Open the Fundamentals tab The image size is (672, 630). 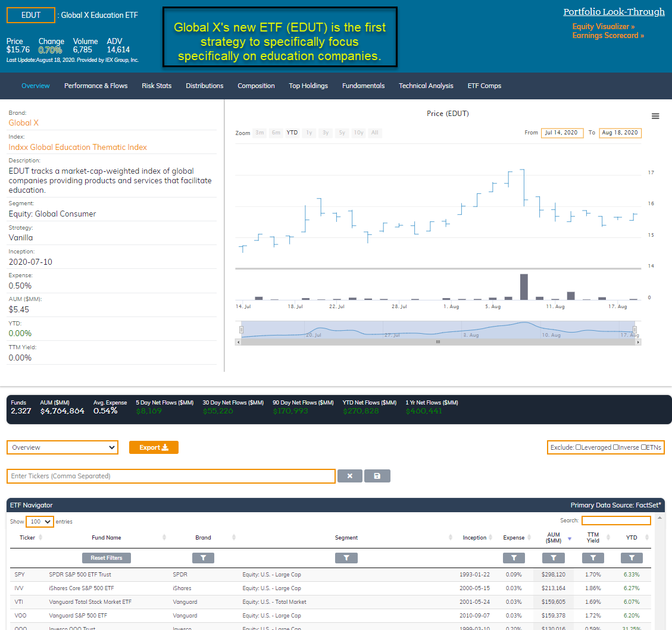[x=364, y=86]
